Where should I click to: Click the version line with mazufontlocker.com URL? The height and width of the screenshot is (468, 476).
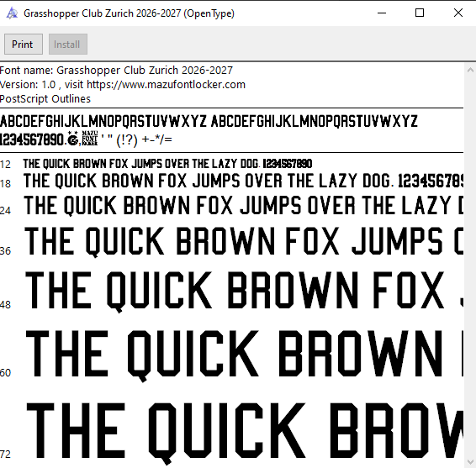[x=123, y=85]
